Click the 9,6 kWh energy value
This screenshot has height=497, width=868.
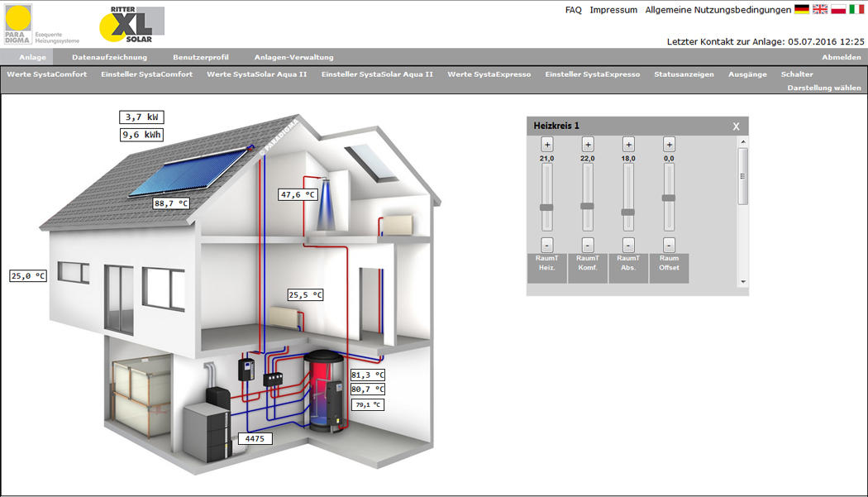141,135
